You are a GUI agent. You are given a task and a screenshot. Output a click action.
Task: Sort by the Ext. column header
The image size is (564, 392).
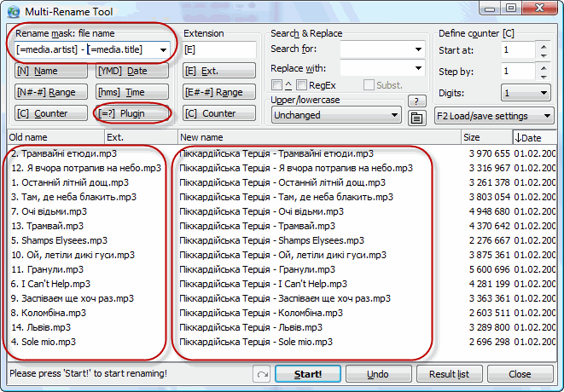pyautogui.click(x=141, y=137)
